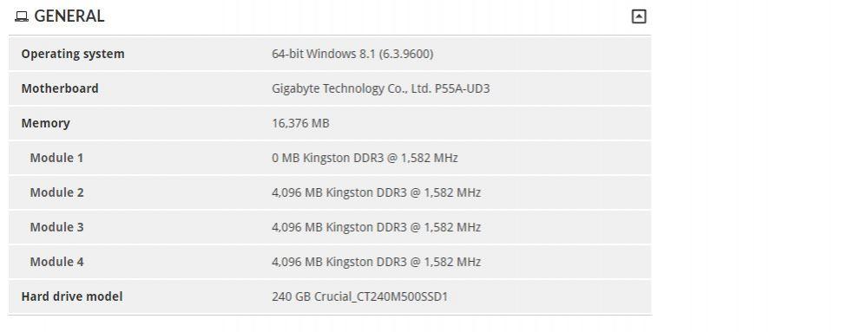Click the Module 1 label
This screenshot has height=332, width=868.
56,158
